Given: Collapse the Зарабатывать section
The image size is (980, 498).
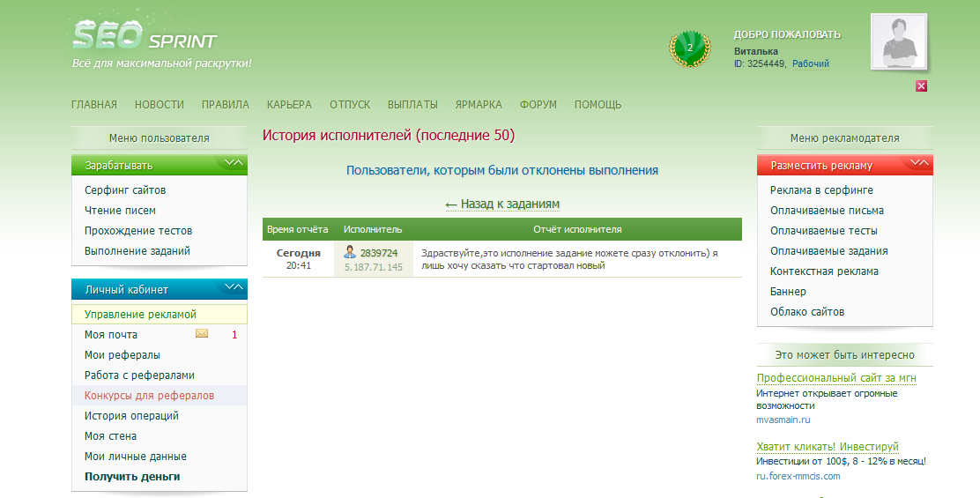Looking at the screenshot, I should (x=234, y=163).
